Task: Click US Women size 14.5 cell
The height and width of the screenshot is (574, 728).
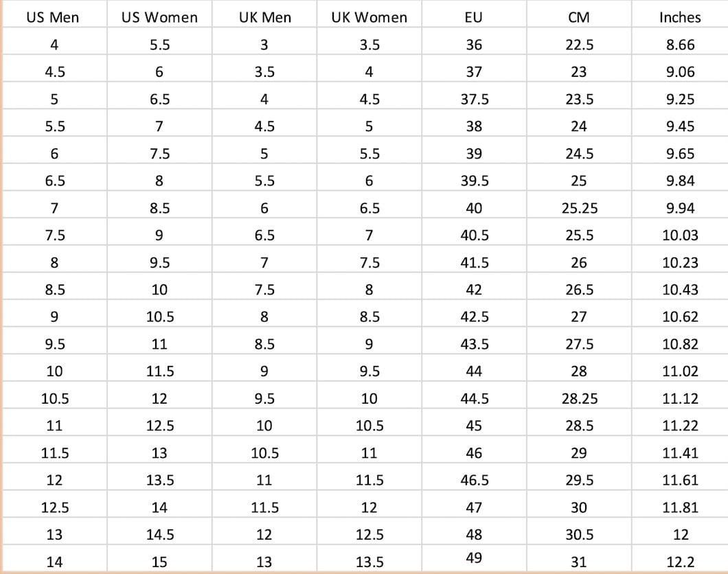Action: 159,534
